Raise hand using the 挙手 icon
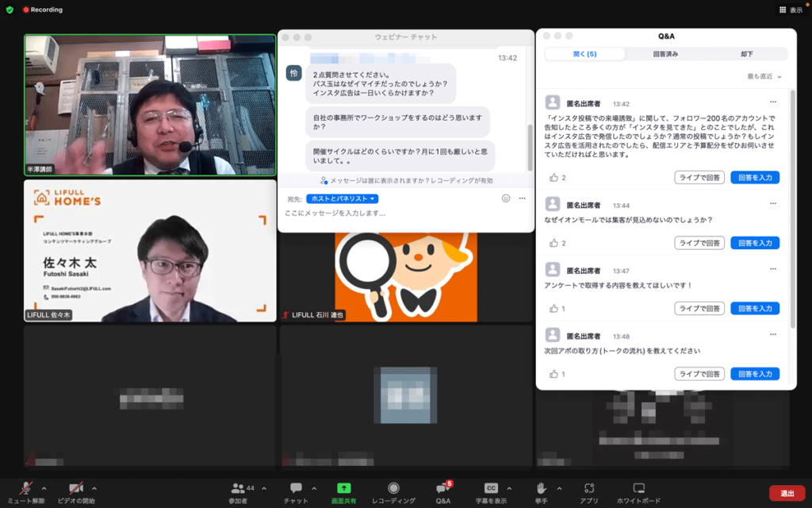812x508 pixels. click(542, 487)
